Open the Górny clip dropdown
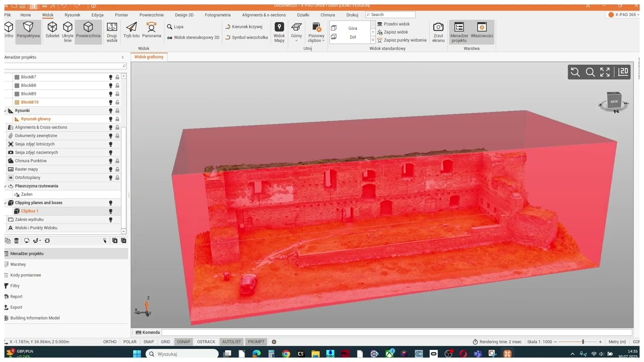 (x=296, y=32)
